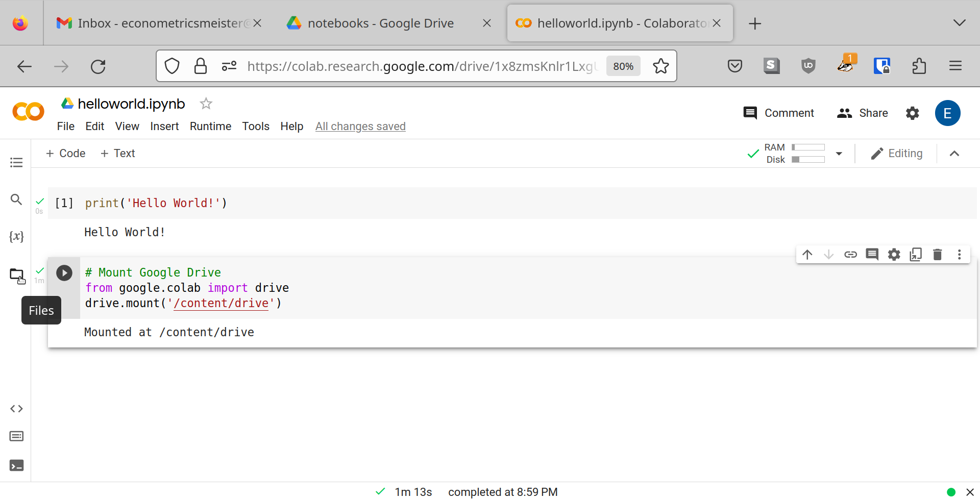Close the bottom status bar

pyautogui.click(x=970, y=492)
